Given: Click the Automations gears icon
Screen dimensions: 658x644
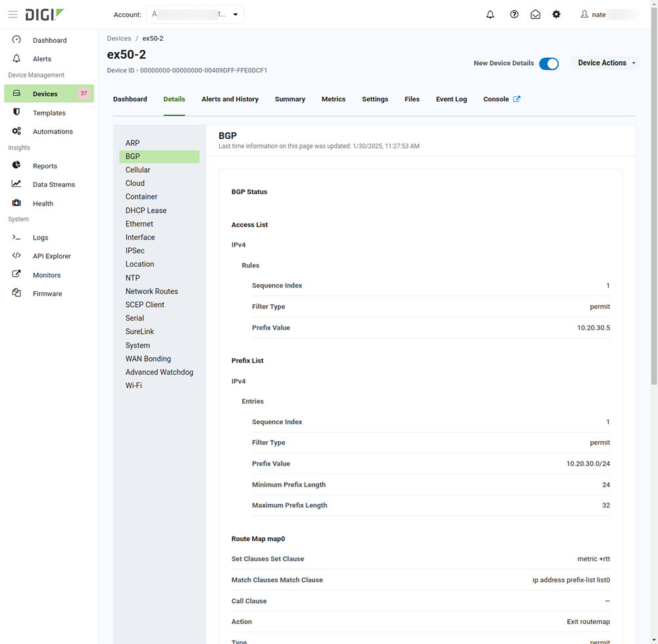Looking at the screenshot, I should tap(16, 131).
